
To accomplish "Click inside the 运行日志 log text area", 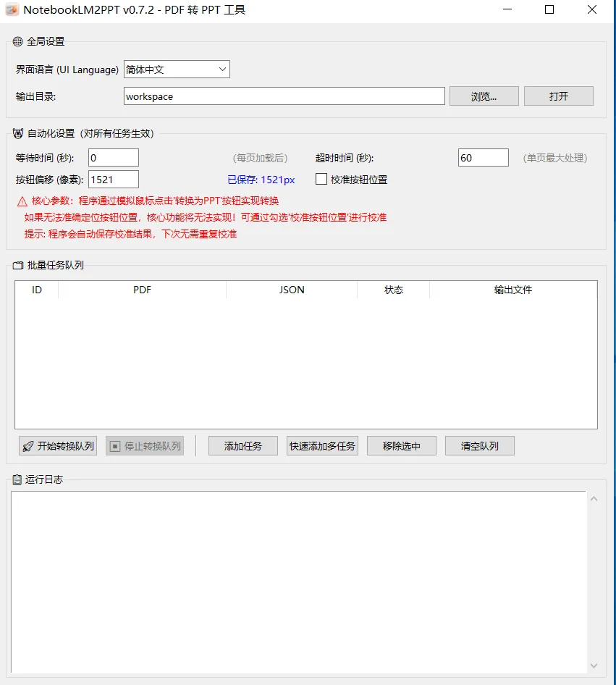I will (x=299, y=582).
